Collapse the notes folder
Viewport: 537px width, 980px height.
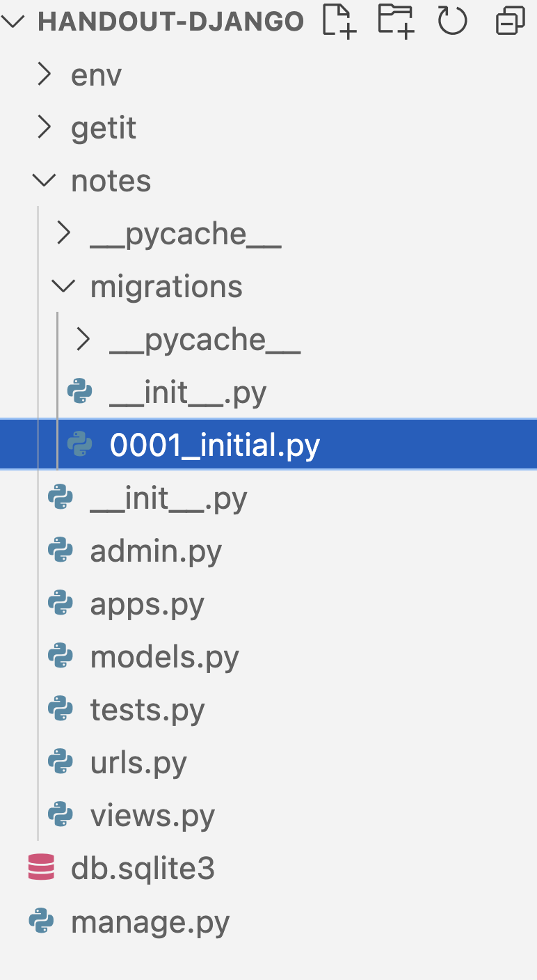coord(45,180)
